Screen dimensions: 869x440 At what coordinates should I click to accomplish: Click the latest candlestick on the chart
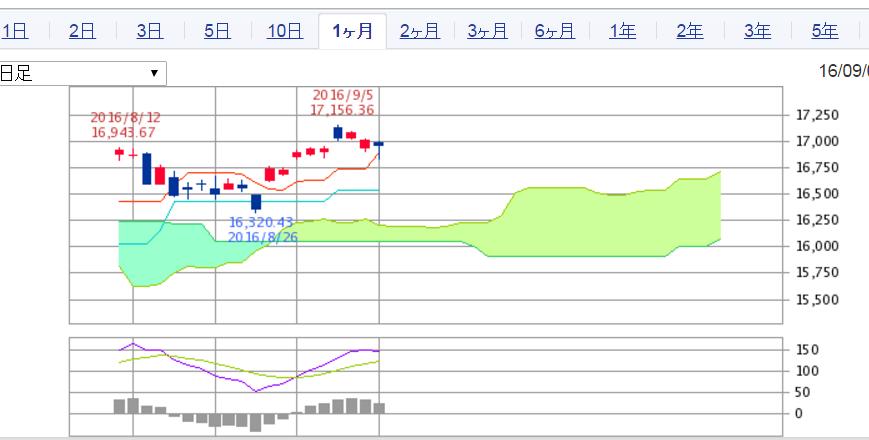(378, 146)
